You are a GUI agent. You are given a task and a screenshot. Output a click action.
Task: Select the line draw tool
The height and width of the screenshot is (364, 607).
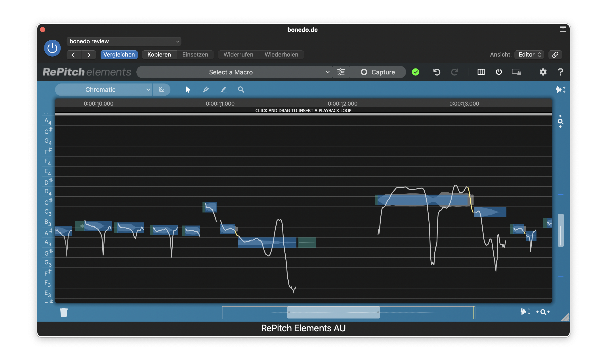(223, 89)
